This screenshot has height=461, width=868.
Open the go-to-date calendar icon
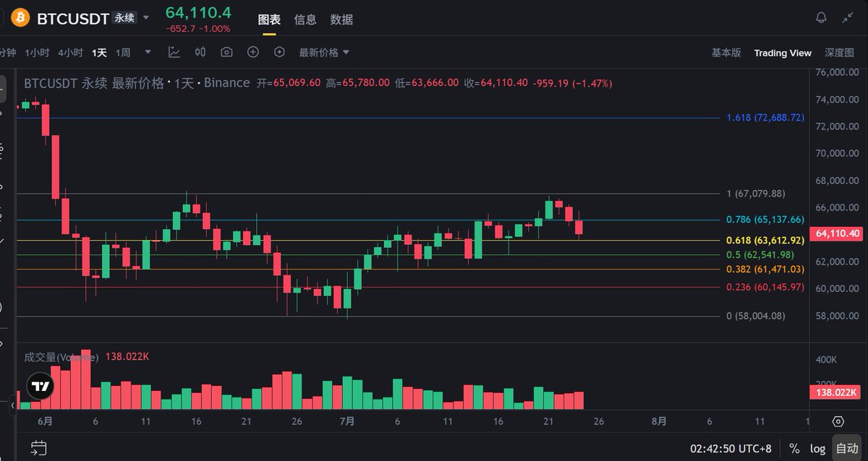coord(39,448)
